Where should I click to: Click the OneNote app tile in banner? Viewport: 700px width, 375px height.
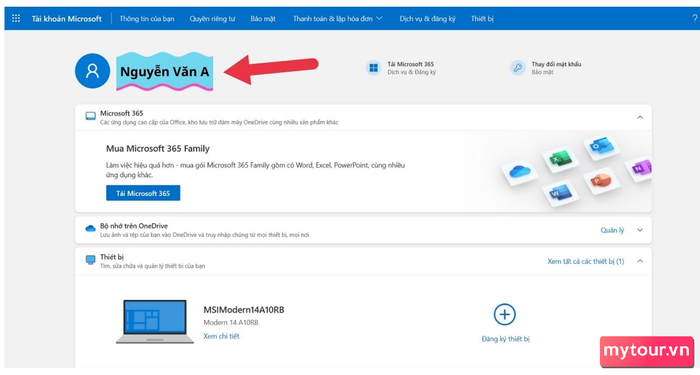tap(639, 168)
